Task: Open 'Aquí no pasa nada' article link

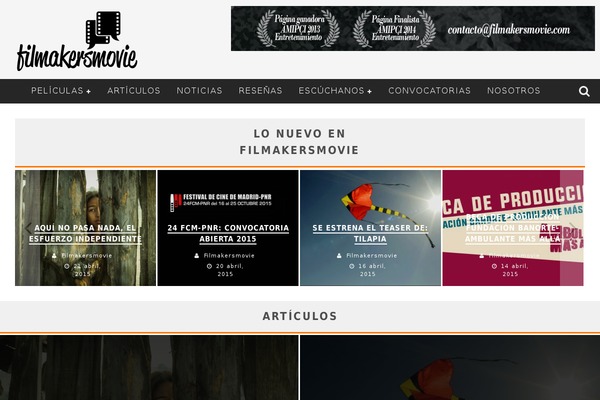Action: click(85, 233)
